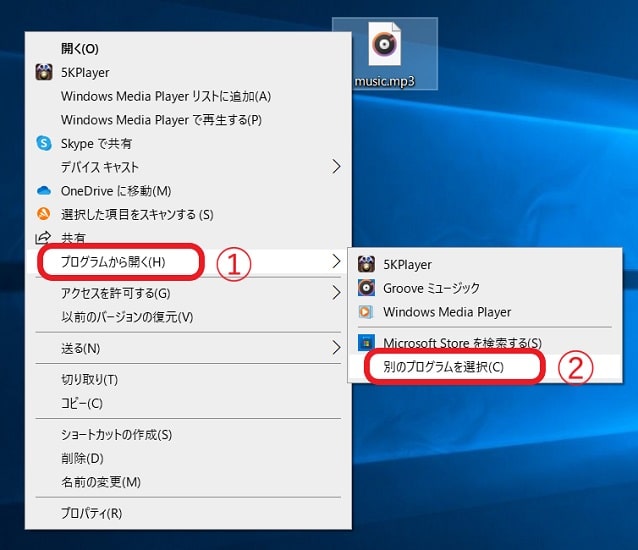Viewport: 638px width, 550px height.
Task: Select 選択した項目をスキャンする (S)
Action: tap(188, 214)
